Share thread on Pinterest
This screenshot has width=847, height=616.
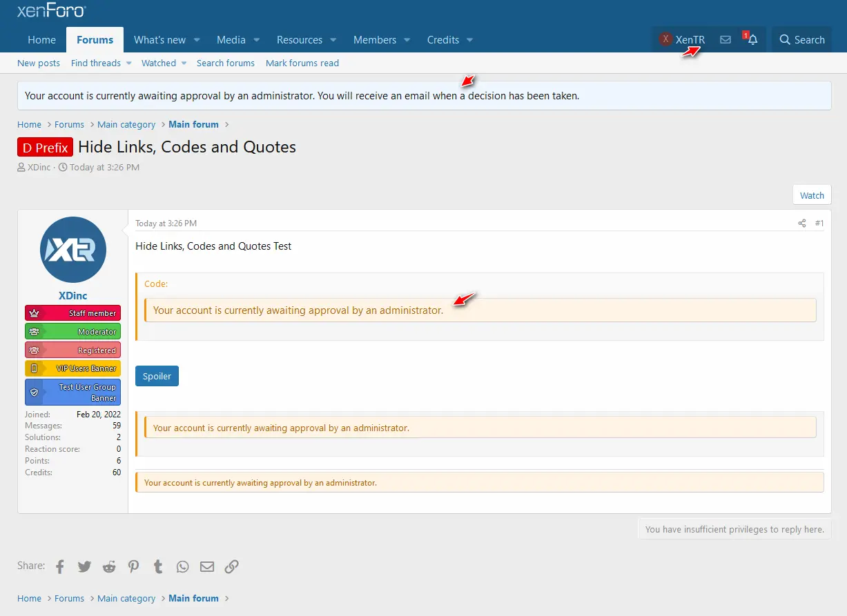tap(133, 566)
